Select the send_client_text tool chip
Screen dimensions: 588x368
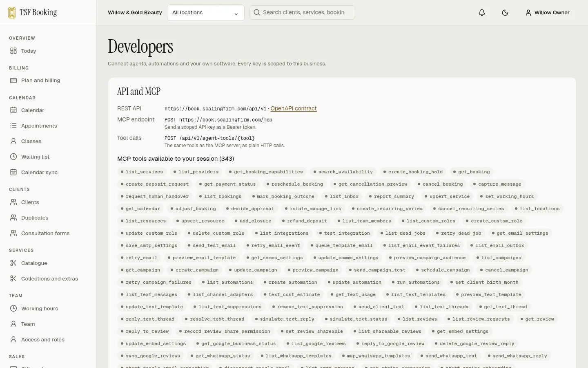[x=379, y=307]
